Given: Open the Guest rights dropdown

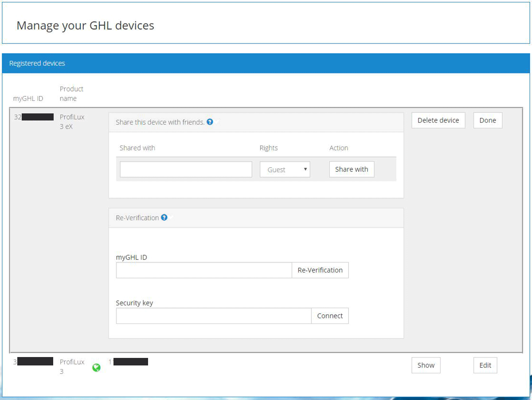Looking at the screenshot, I should (285, 170).
